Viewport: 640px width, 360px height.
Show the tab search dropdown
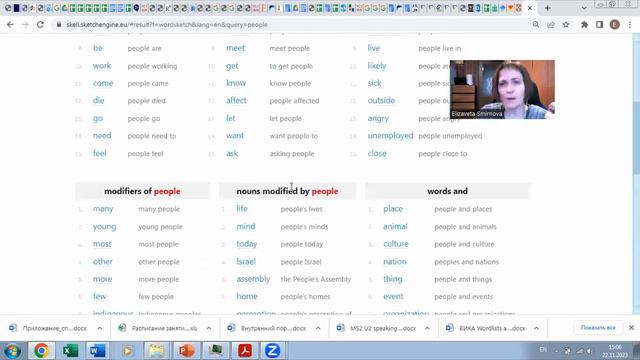pos(584,8)
